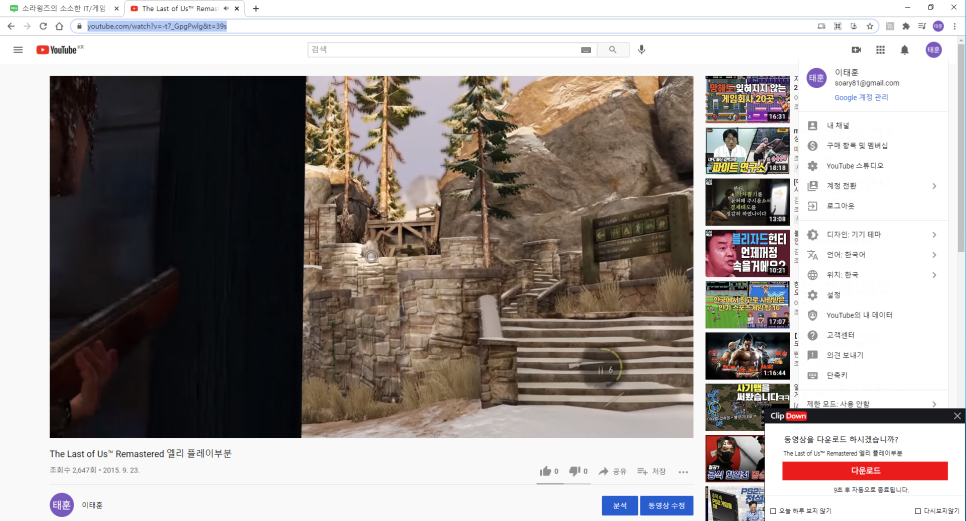Open Chrome media control playlist icon
Viewport: 966px width, 521px height.
pyautogui.click(x=922, y=26)
